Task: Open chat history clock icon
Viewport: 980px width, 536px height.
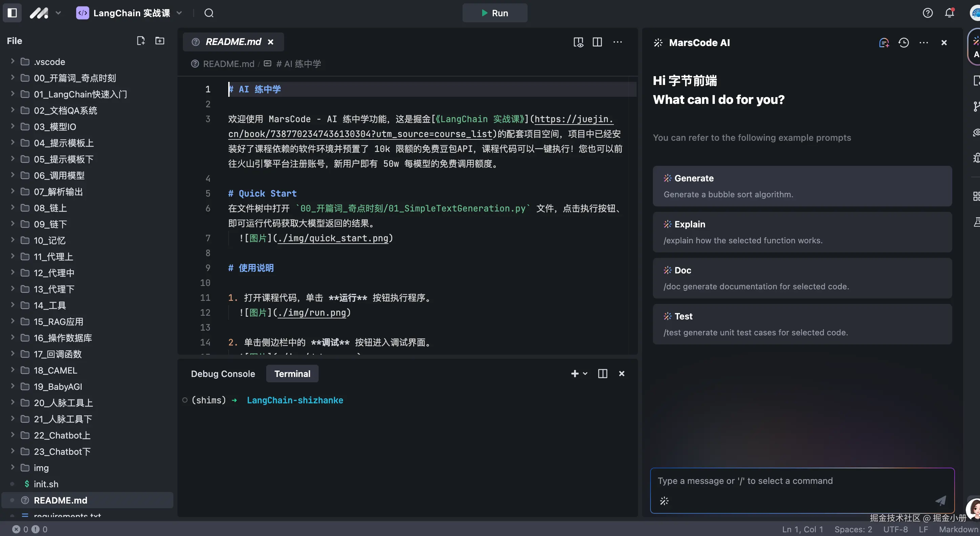Action: [x=903, y=43]
